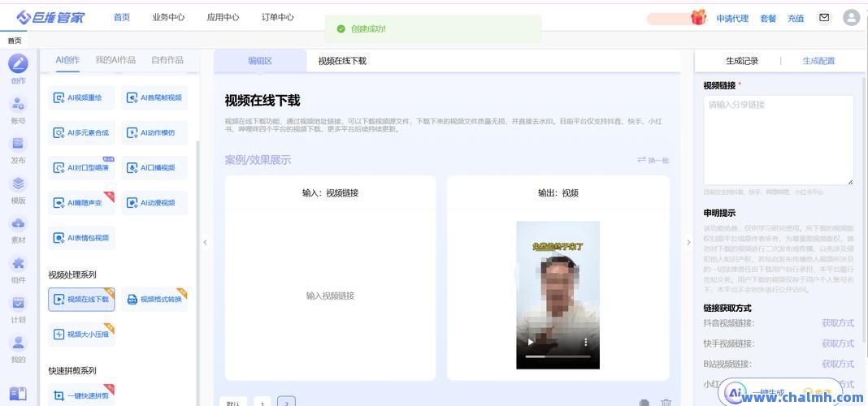The image size is (868, 406).
Task: Open the 我的 sidebar section
Action: click(18, 348)
